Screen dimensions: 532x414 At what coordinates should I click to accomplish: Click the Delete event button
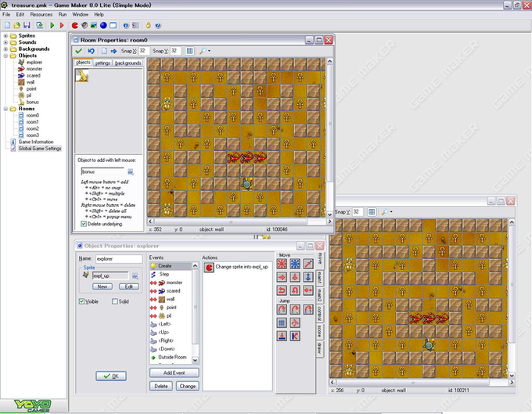pyautogui.click(x=161, y=386)
